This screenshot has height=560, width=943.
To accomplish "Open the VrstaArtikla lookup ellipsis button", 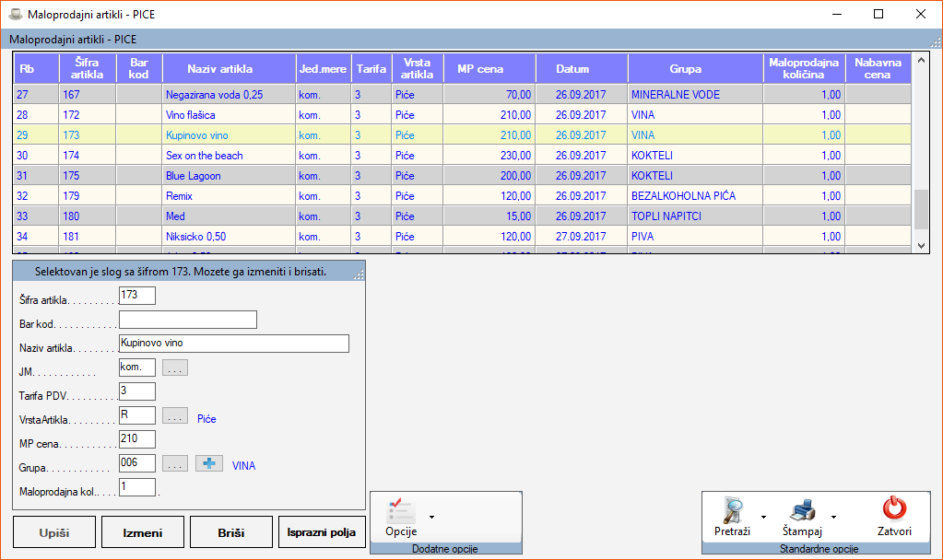I will (x=175, y=415).
